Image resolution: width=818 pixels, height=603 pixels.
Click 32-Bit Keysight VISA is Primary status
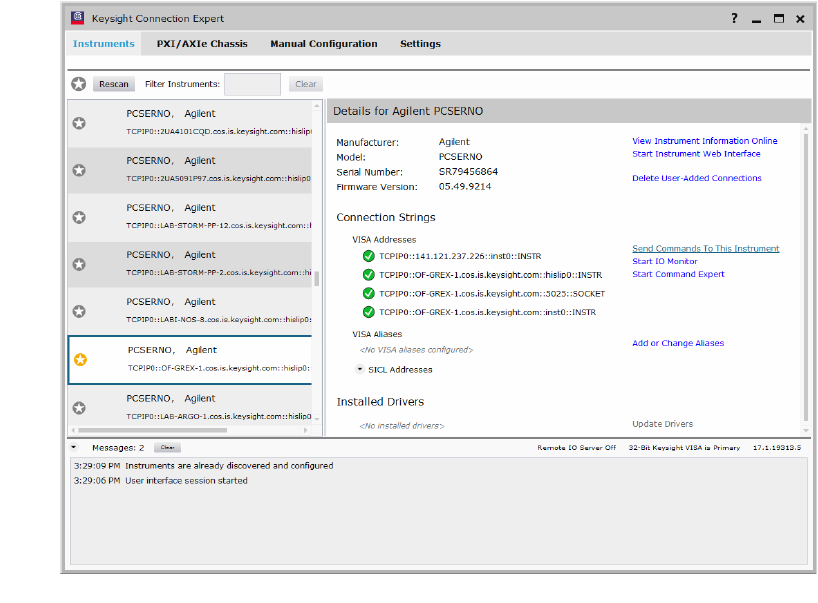point(684,448)
